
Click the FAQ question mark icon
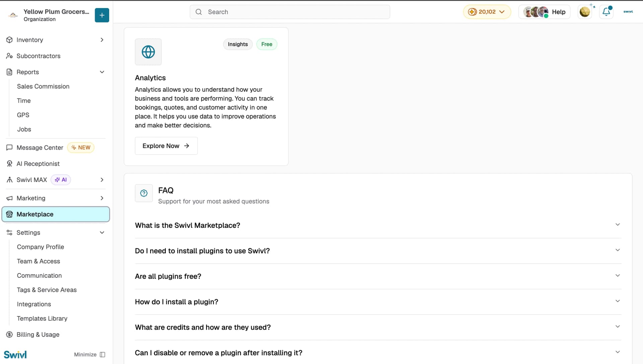144,193
